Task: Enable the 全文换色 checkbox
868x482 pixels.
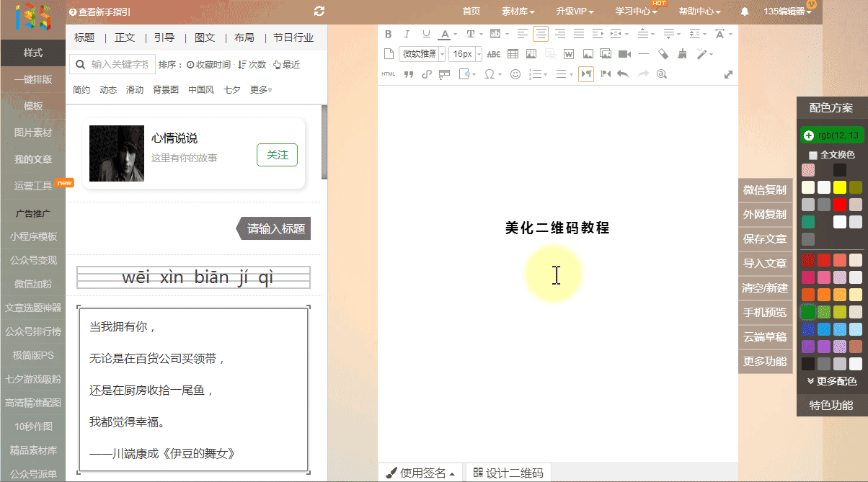Action: click(x=813, y=155)
